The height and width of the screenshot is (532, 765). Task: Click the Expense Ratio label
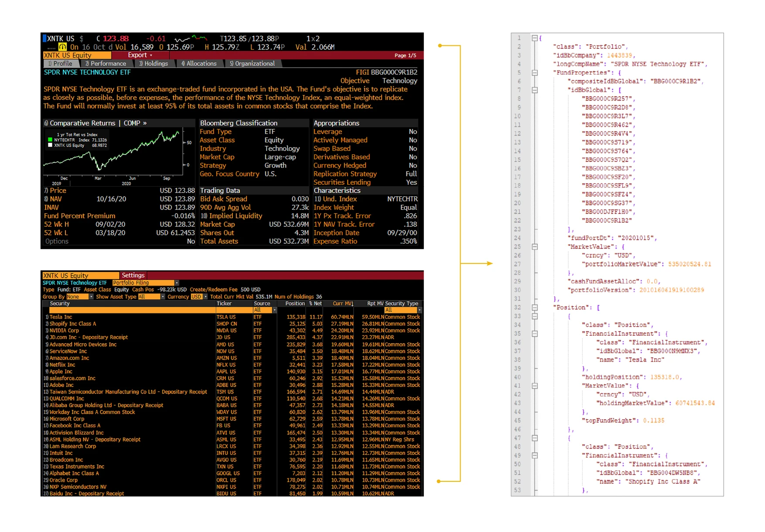tap(335, 242)
